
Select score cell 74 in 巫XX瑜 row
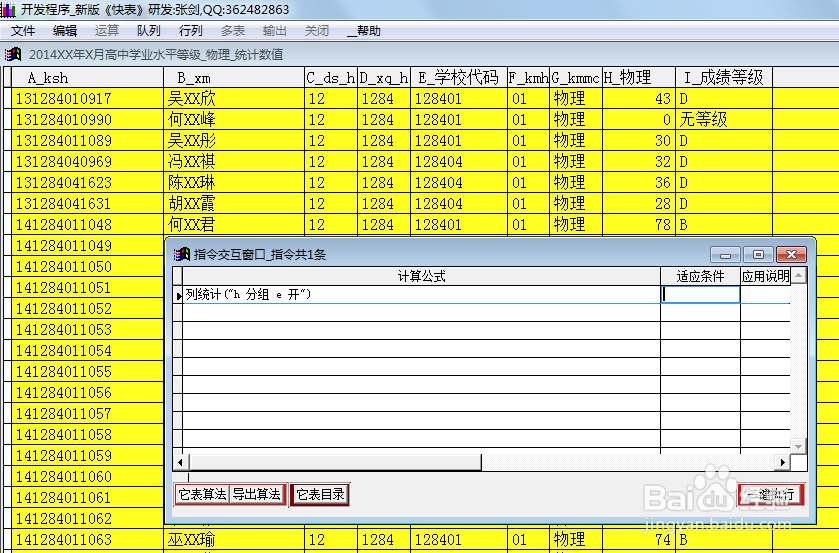click(x=639, y=540)
